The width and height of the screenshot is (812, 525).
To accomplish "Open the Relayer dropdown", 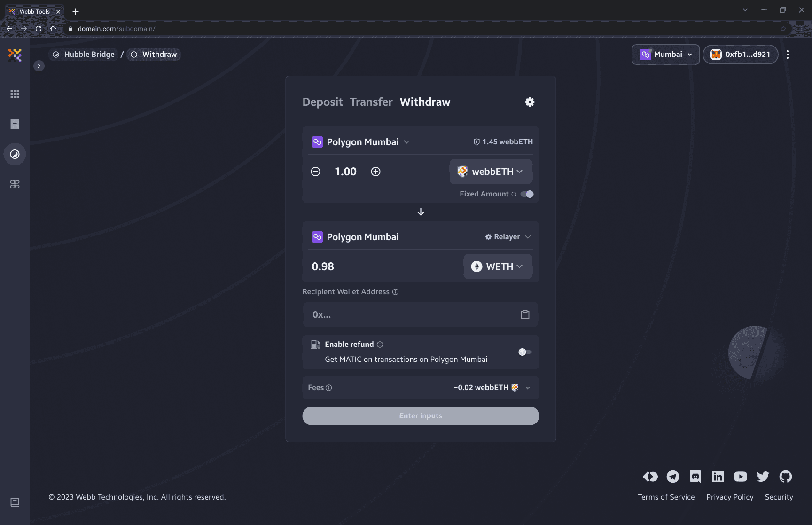I will tap(508, 237).
